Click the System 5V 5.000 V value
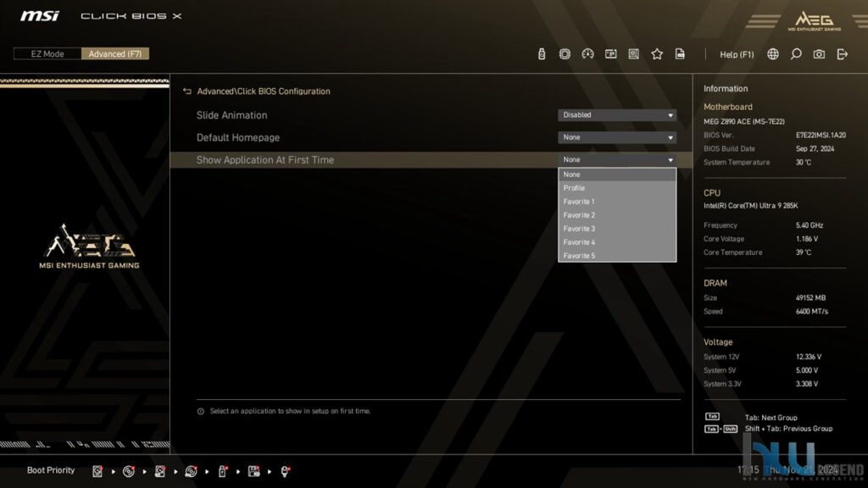868x488 pixels. point(807,370)
